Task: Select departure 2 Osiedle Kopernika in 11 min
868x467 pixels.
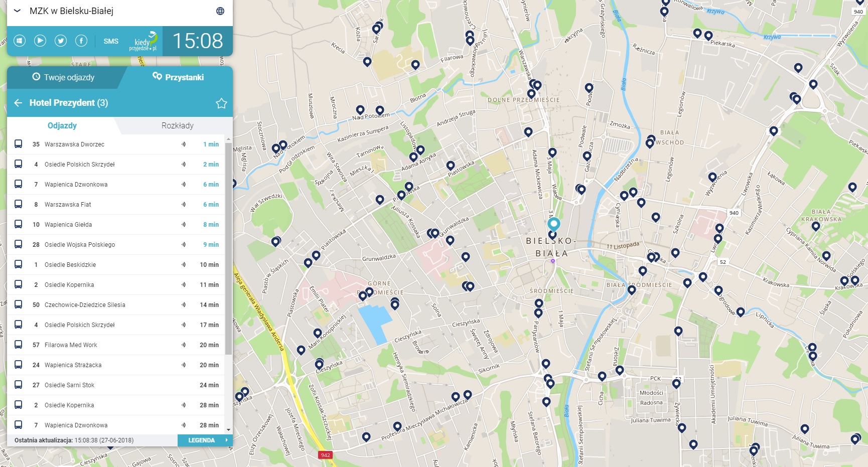Action: [x=116, y=284]
